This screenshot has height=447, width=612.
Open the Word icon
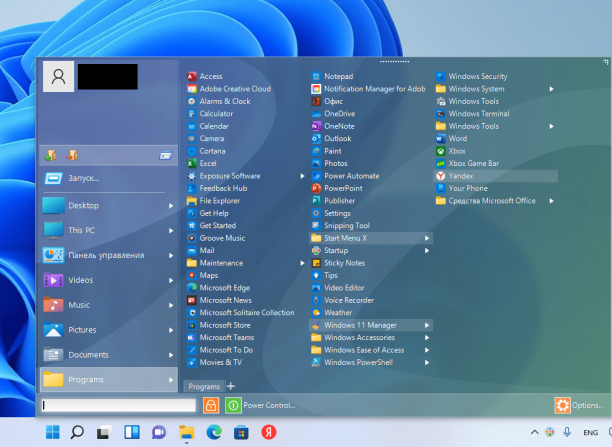pos(441,139)
